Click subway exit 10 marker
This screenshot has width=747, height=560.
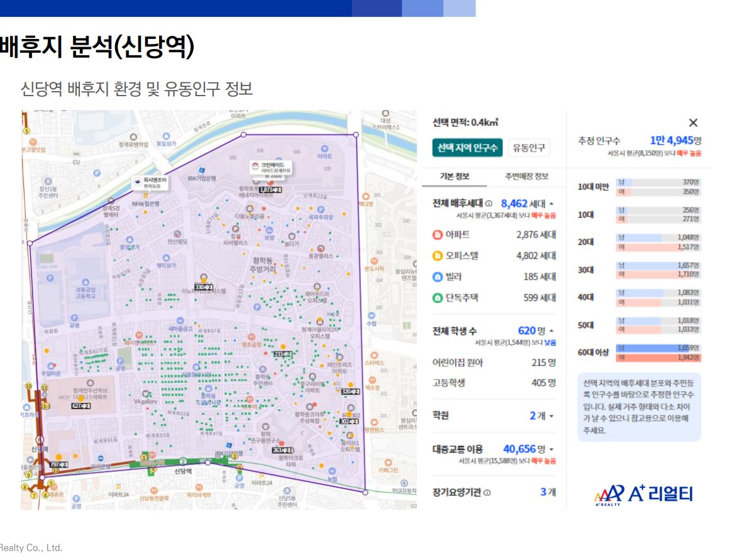click(28, 386)
